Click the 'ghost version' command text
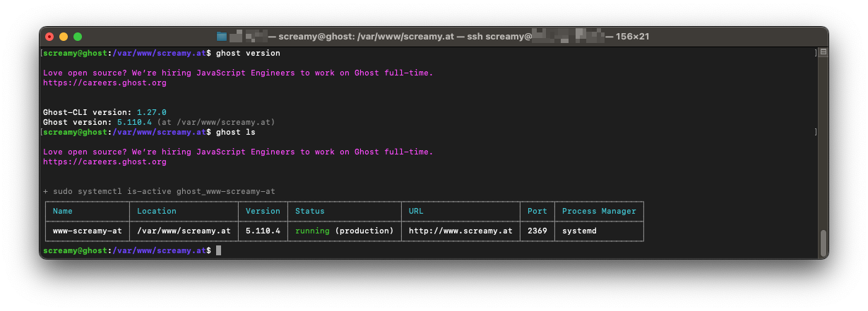This screenshot has width=868, height=311. coord(248,53)
